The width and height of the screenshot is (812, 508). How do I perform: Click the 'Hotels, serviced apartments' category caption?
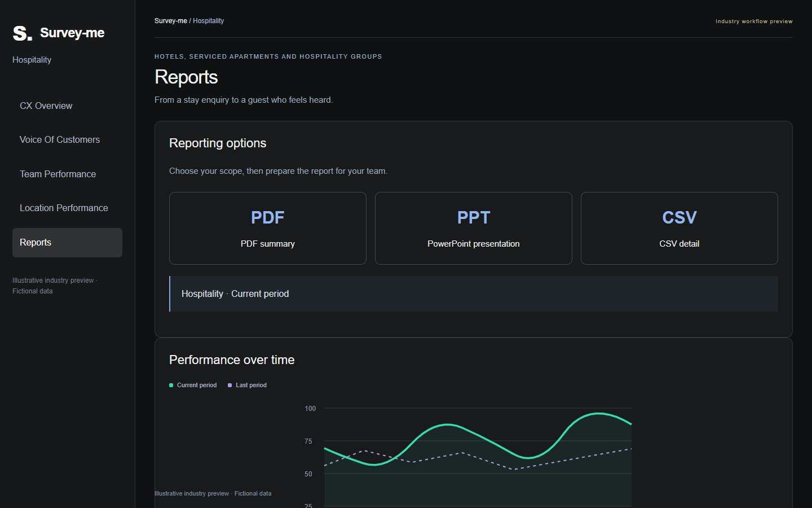coord(268,56)
